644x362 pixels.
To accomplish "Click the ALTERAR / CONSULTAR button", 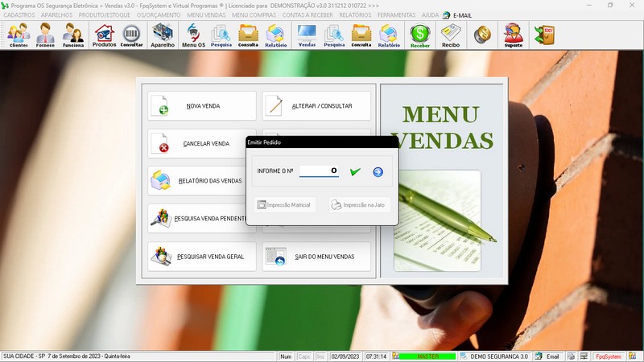I will point(316,106).
